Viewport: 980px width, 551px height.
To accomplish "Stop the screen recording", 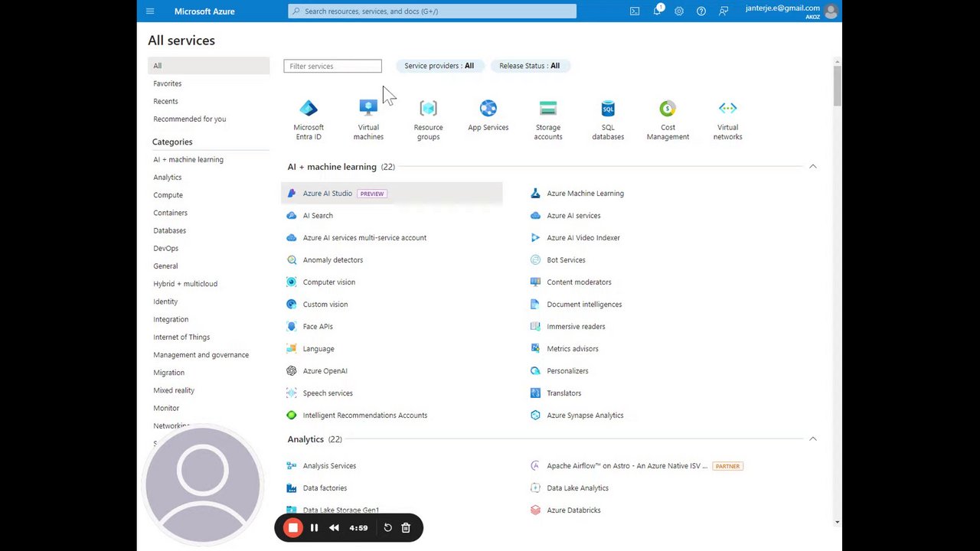I will click(x=292, y=527).
